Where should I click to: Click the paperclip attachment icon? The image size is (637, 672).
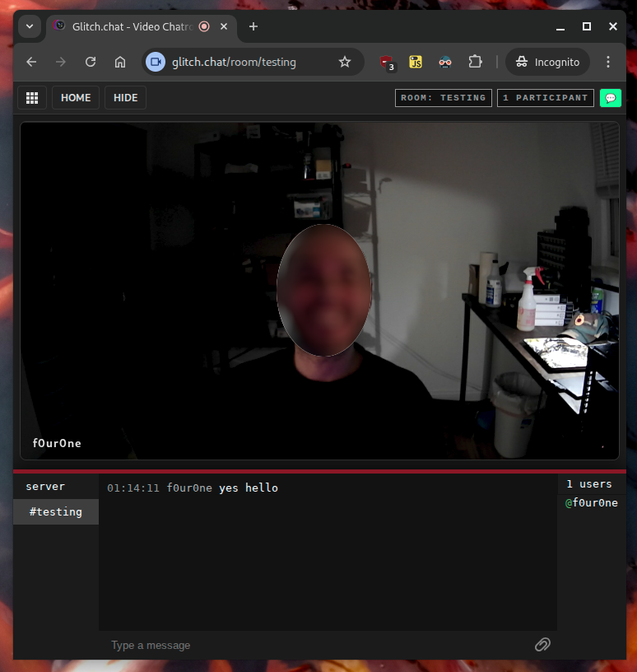[542, 645]
